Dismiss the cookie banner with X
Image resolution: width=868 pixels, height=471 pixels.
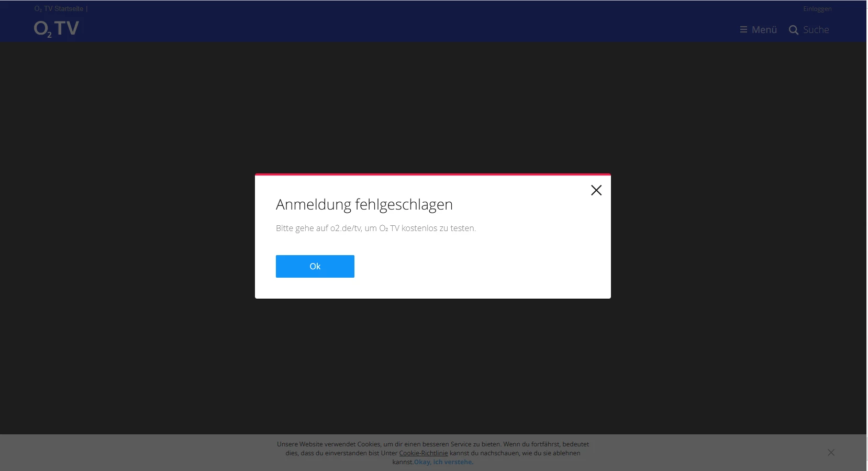[x=831, y=452]
